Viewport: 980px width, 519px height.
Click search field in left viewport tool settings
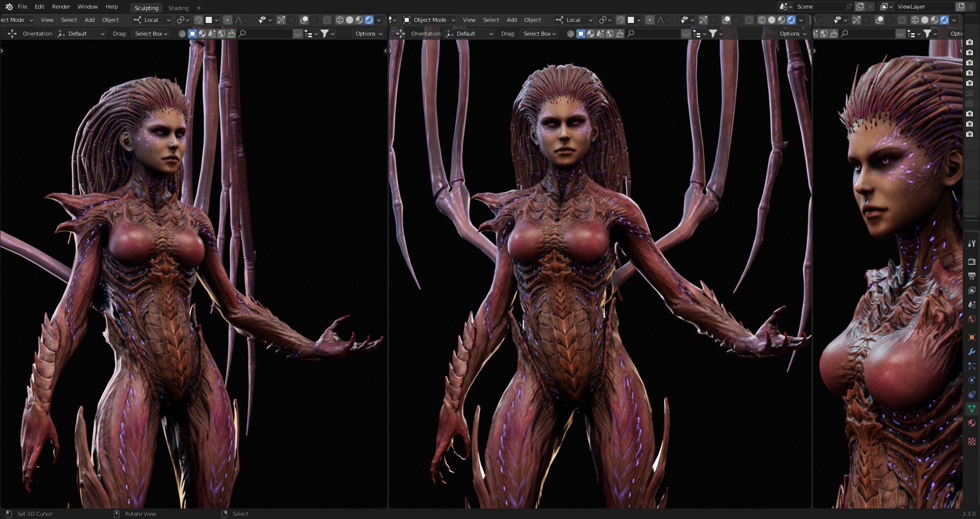pos(265,34)
